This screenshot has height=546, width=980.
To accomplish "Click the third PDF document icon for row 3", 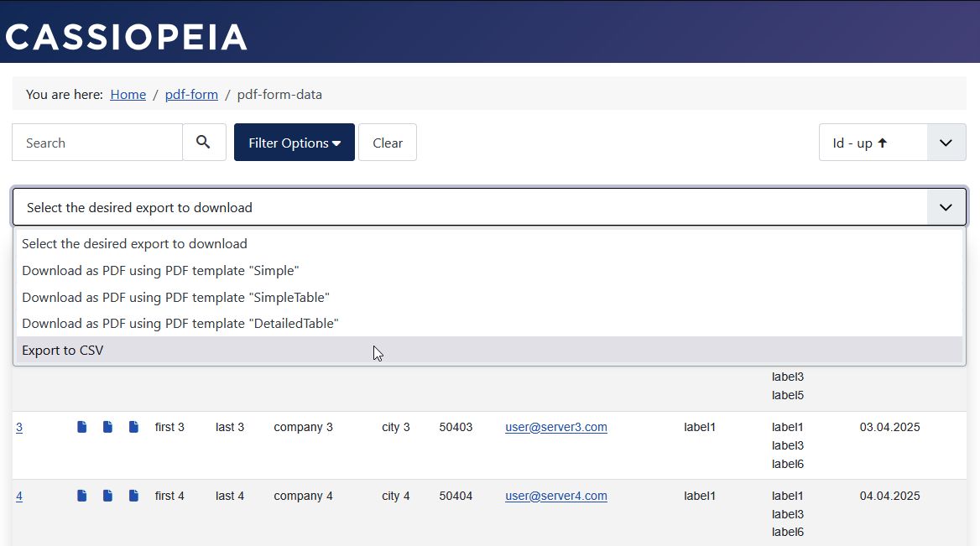I will click(133, 427).
